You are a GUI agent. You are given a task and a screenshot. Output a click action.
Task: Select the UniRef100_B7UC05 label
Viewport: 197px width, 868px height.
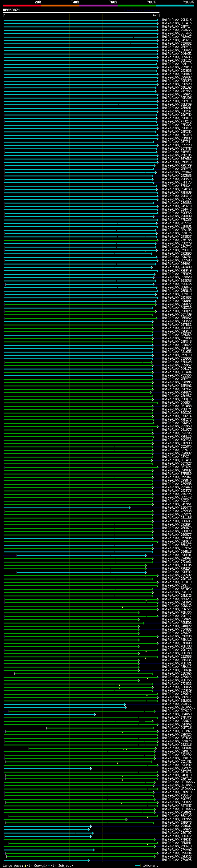(177, 362)
